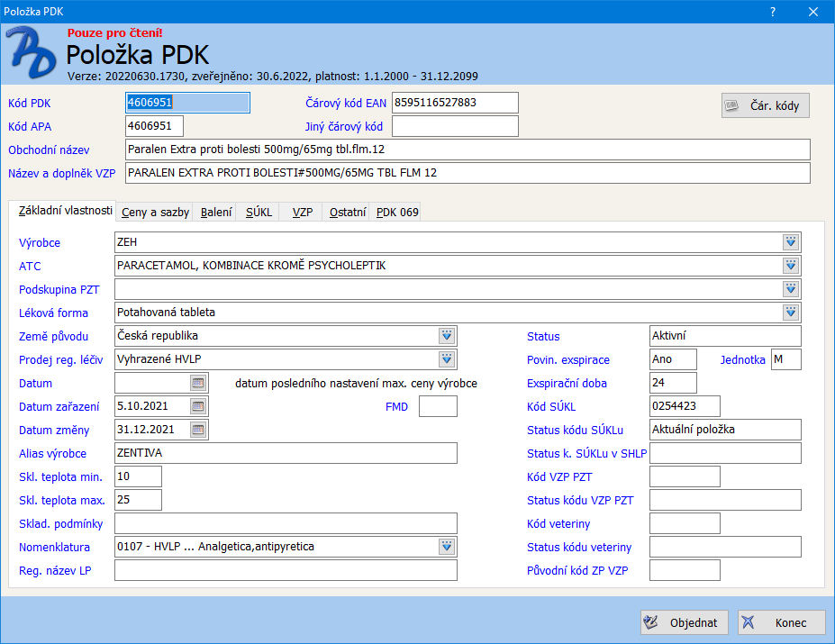Open the Ostatní tab

(347, 213)
